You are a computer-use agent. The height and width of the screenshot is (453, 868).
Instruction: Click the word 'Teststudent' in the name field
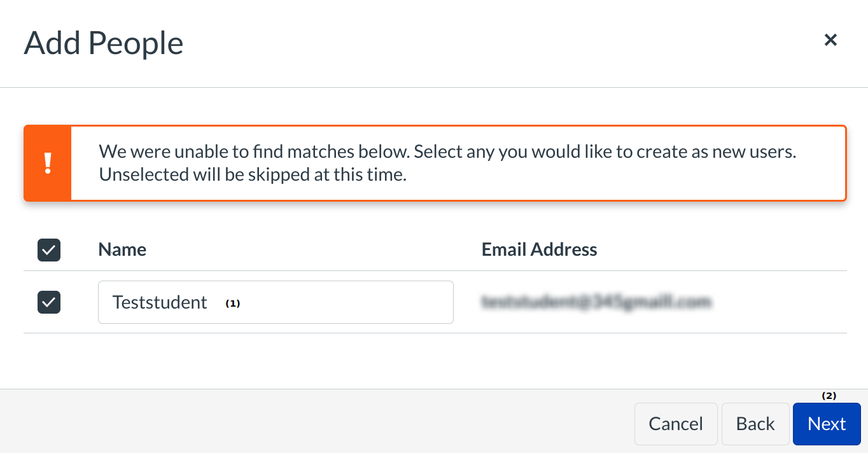160,302
